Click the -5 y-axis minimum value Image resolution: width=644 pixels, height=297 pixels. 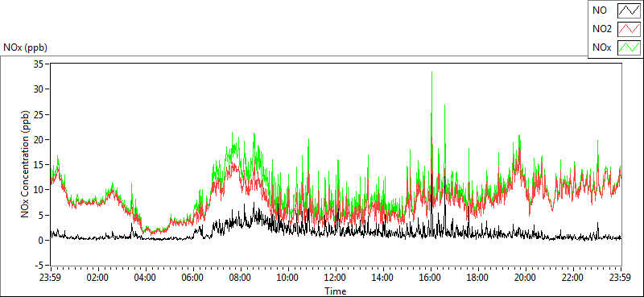point(39,266)
